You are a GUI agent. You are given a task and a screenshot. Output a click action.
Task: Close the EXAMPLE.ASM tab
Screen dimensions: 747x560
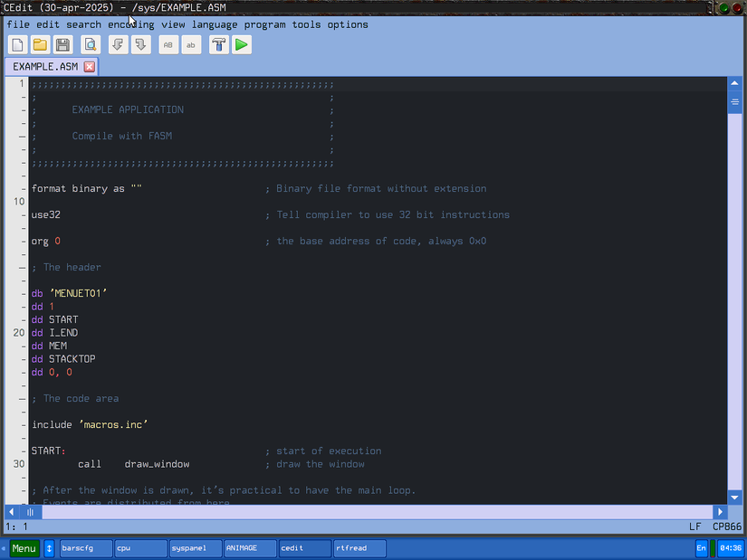tap(90, 67)
